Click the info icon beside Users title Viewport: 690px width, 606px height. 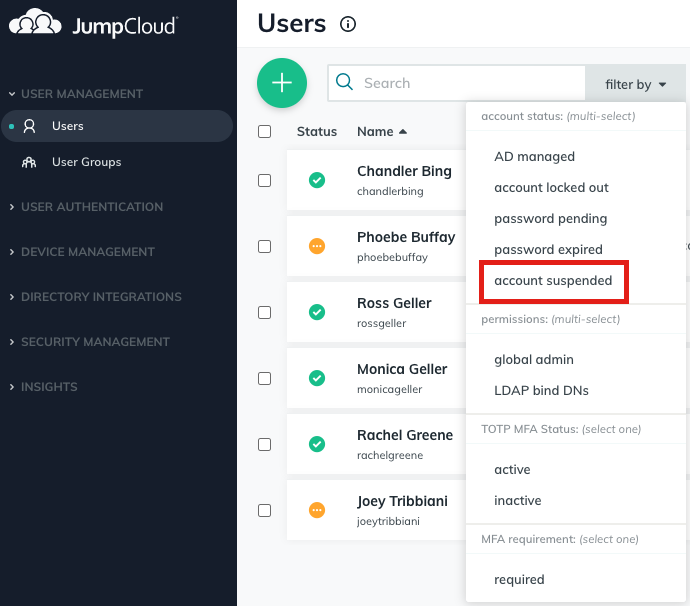coord(348,24)
